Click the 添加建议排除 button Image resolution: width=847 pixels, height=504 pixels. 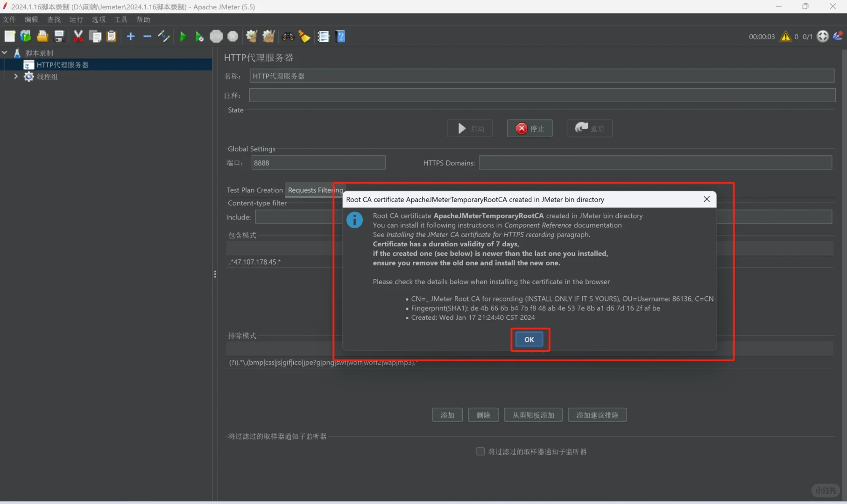pyautogui.click(x=597, y=415)
